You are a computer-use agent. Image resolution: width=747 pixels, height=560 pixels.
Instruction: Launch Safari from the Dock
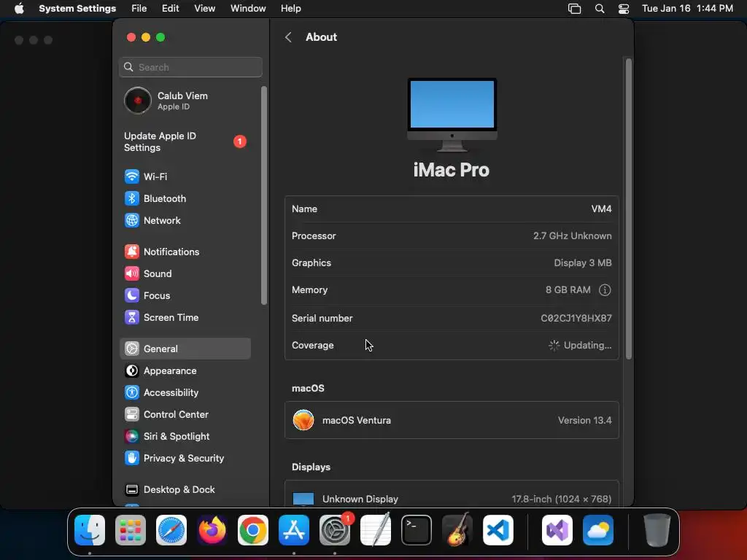click(171, 530)
